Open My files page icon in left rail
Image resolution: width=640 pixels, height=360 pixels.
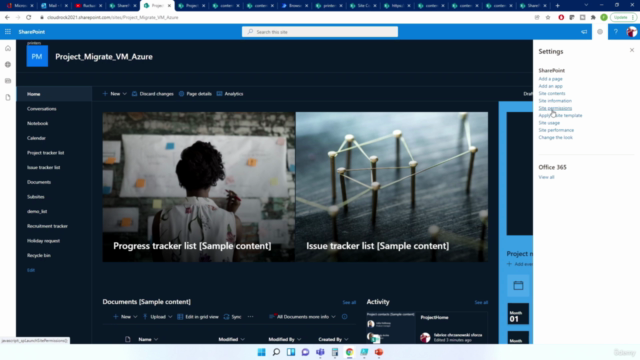[8, 97]
